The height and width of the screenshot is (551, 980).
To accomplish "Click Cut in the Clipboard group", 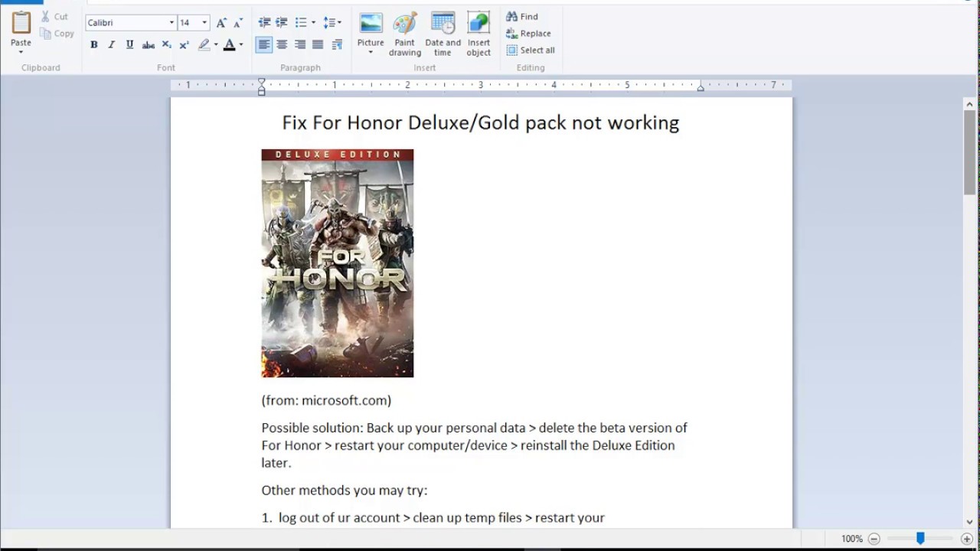I will point(55,16).
